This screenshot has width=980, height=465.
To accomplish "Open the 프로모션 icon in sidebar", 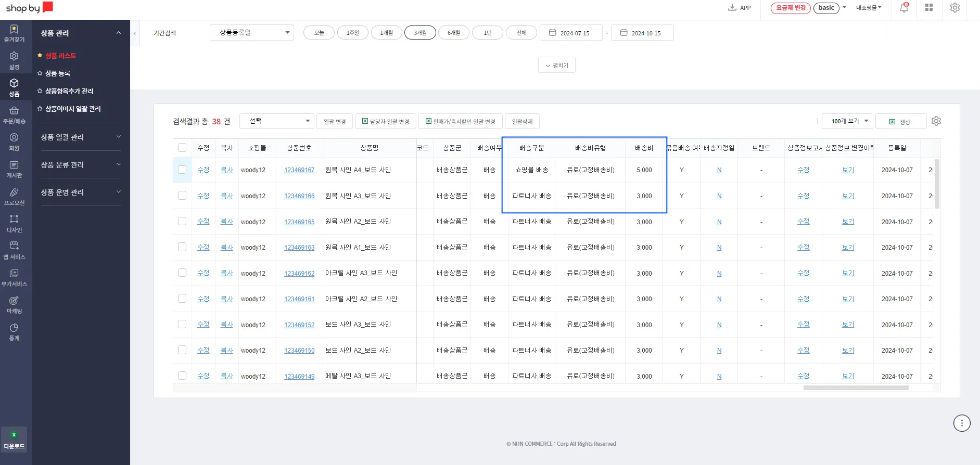I will pyautogui.click(x=14, y=192).
